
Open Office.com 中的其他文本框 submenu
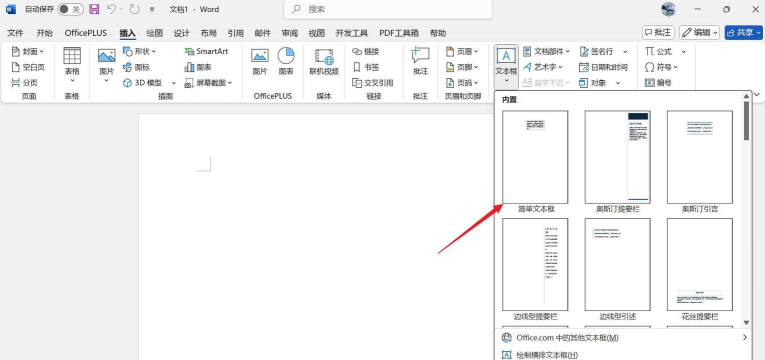(623, 338)
